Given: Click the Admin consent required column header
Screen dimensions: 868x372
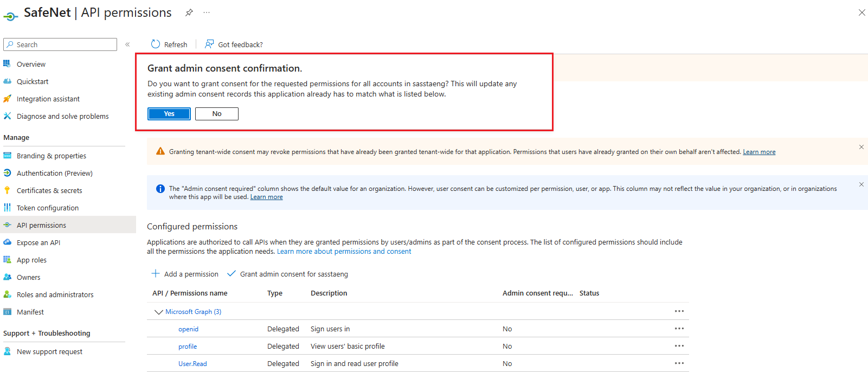Looking at the screenshot, I should [x=537, y=293].
